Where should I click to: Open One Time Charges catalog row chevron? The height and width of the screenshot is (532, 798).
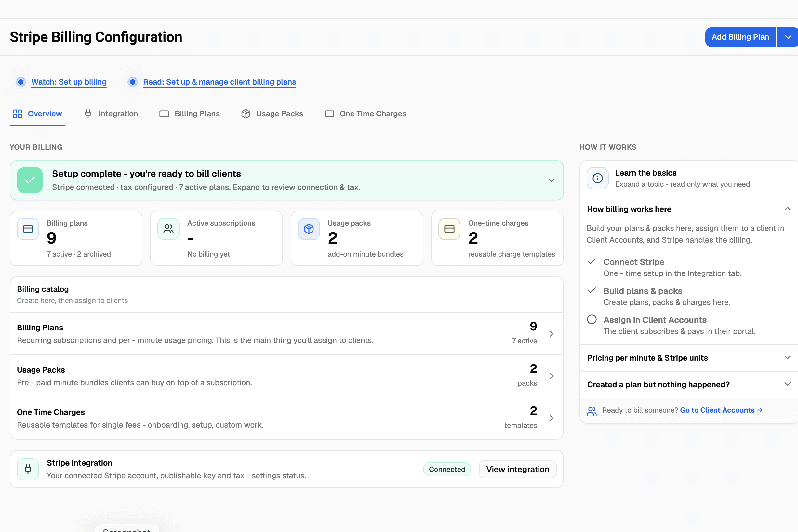tap(551, 418)
